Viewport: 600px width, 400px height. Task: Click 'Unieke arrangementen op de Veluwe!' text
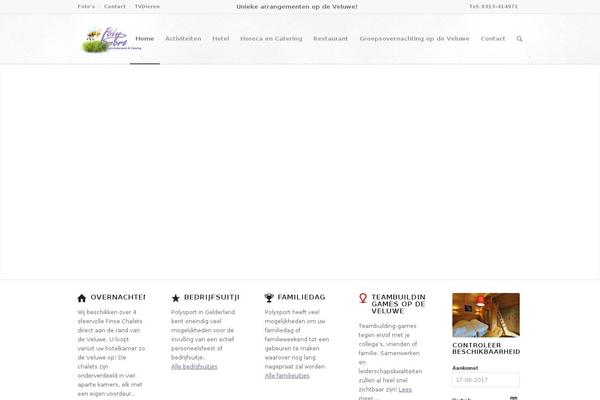(297, 7)
